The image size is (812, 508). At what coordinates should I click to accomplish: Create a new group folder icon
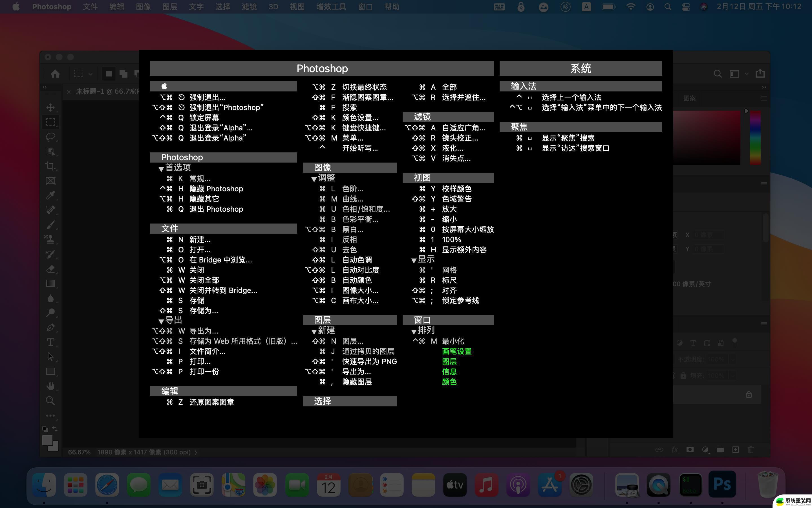click(x=720, y=450)
